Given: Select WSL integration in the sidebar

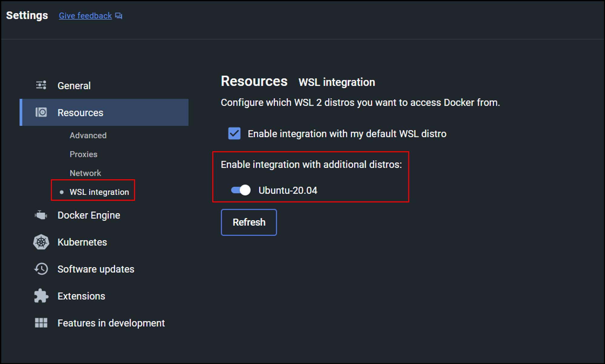Looking at the screenshot, I should [x=99, y=192].
